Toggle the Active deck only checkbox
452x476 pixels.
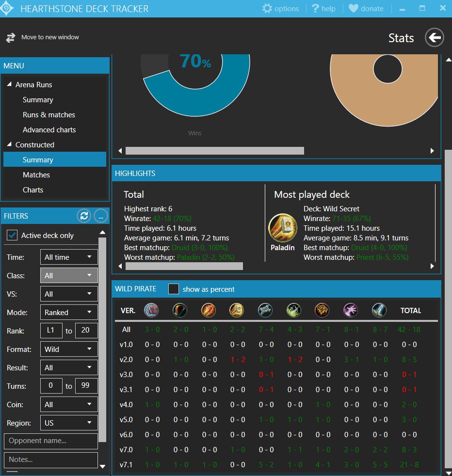click(12, 235)
